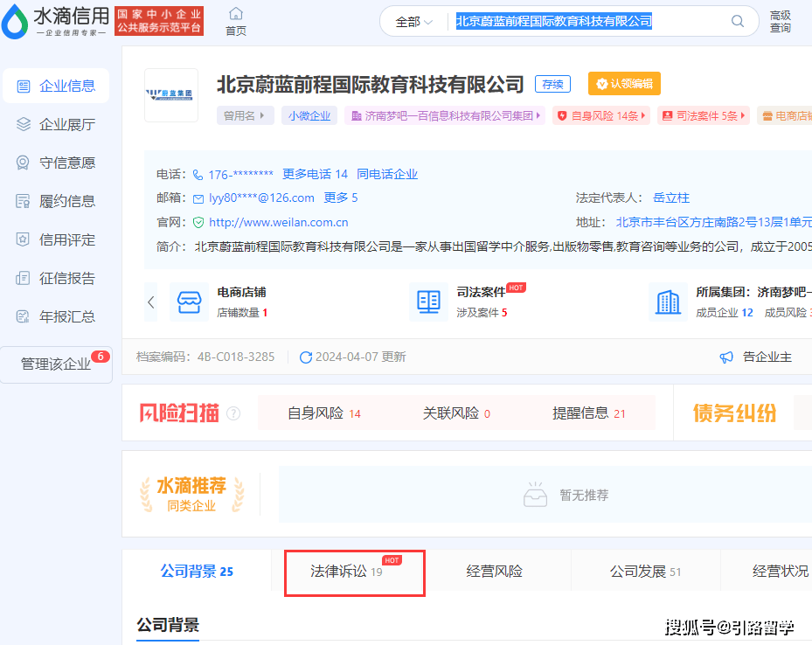812x645 pixels.
Task: Open 提醒信息 21 in risk scan
Action: [x=589, y=413]
